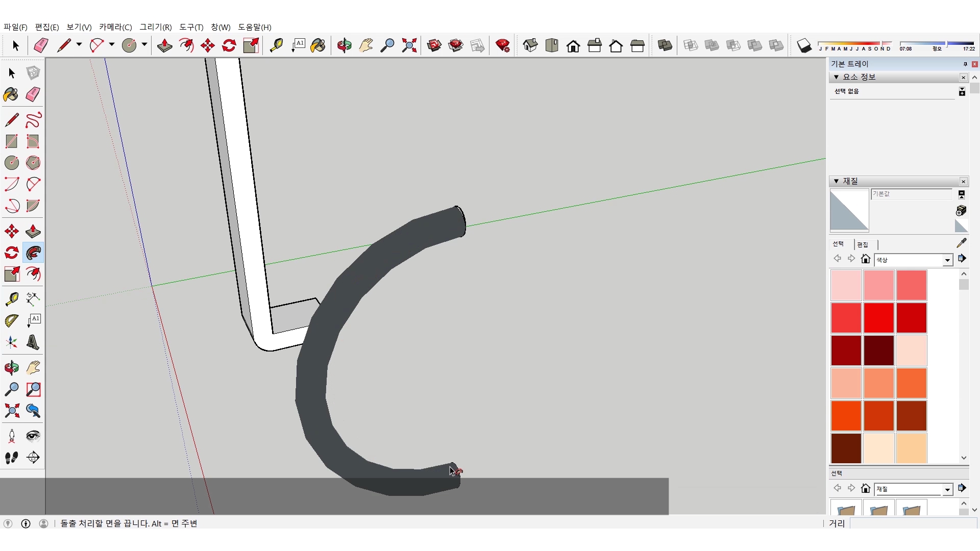Viewport: 980px width, 551px height.
Task: Open the Arc tool dropdown arrow
Action: click(111, 45)
